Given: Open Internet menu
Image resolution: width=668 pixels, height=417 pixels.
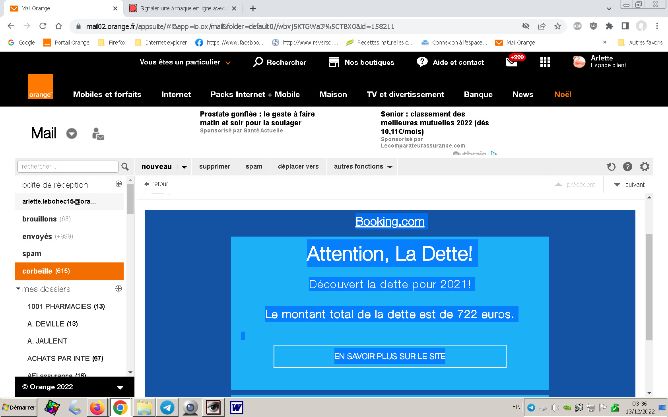Looking at the screenshot, I should [x=176, y=94].
